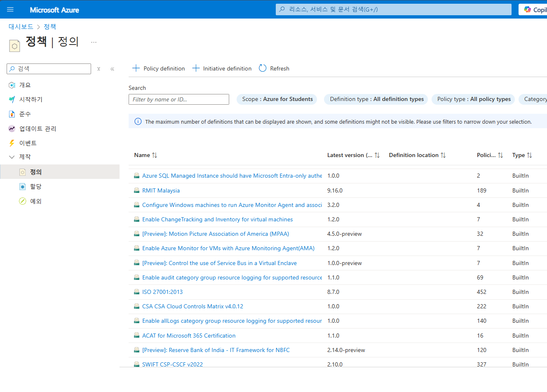The width and height of the screenshot is (547, 392).
Task: Open Motion Picture Association of America initiative
Action: pyautogui.click(x=216, y=234)
